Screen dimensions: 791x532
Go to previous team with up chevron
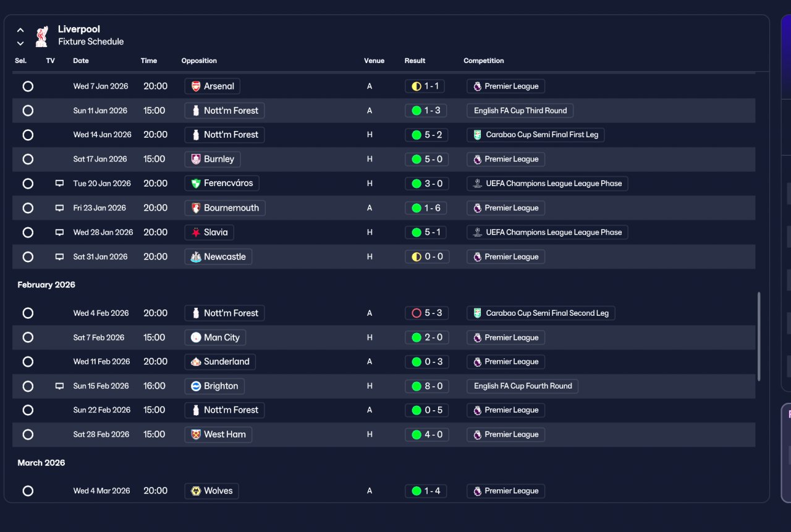(x=20, y=30)
